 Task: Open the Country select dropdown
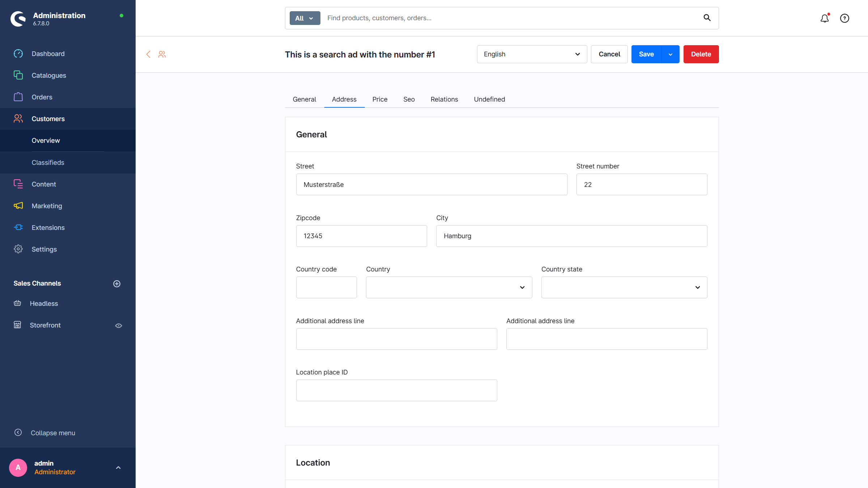(x=448, y=287)
